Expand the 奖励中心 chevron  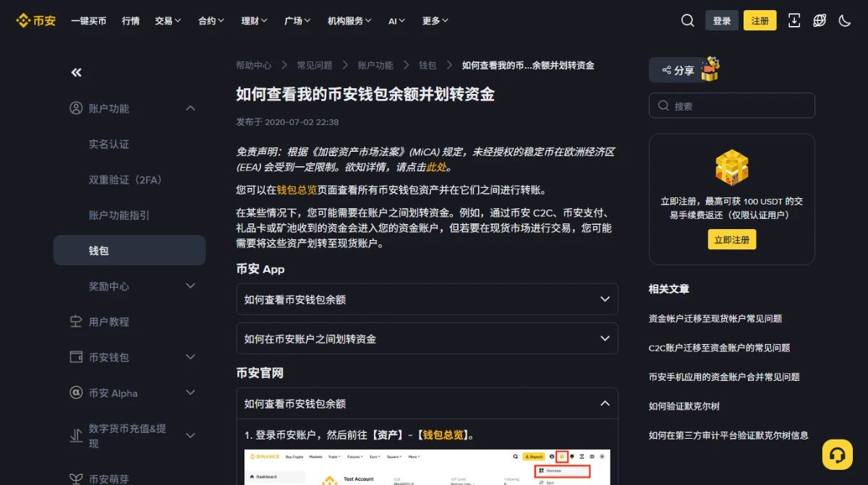coord(190,286)
